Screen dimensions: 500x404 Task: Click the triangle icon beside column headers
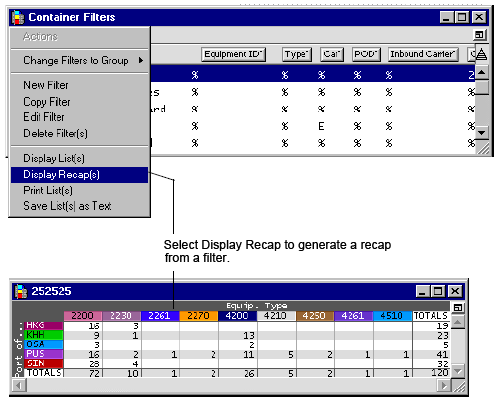coord(481,54)
